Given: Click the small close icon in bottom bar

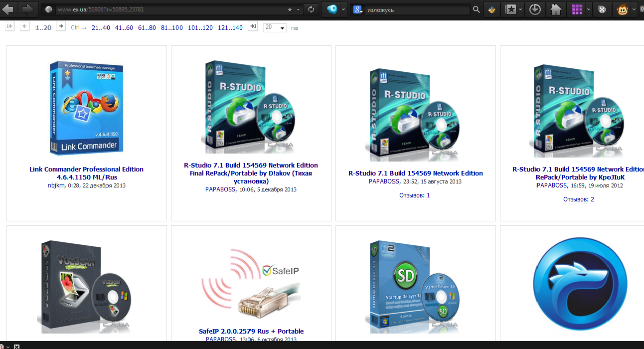Looking at the screenshot, I should coord(16,347).
